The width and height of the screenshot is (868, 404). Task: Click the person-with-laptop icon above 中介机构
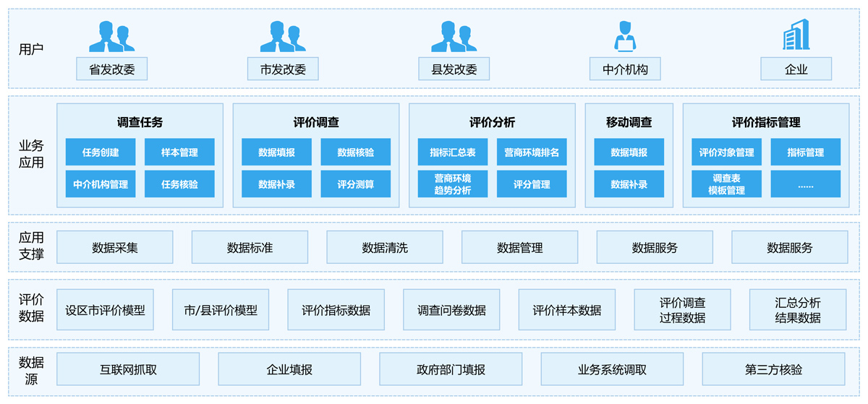tap(625, 36)
